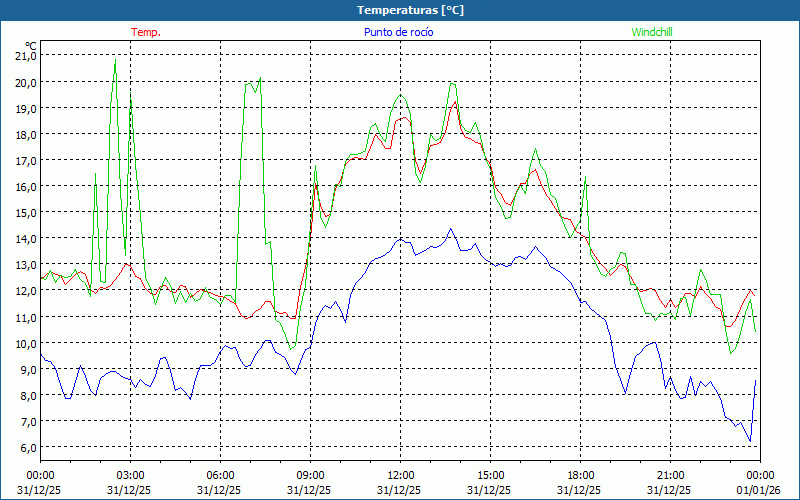Screen dimensions: 800x500
Task: Click the 18:00 time axis label
Action: click(x=580, y=475)
